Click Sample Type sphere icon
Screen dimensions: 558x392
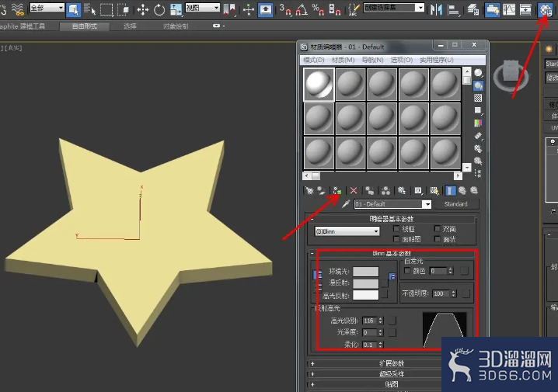pos(478,73)
